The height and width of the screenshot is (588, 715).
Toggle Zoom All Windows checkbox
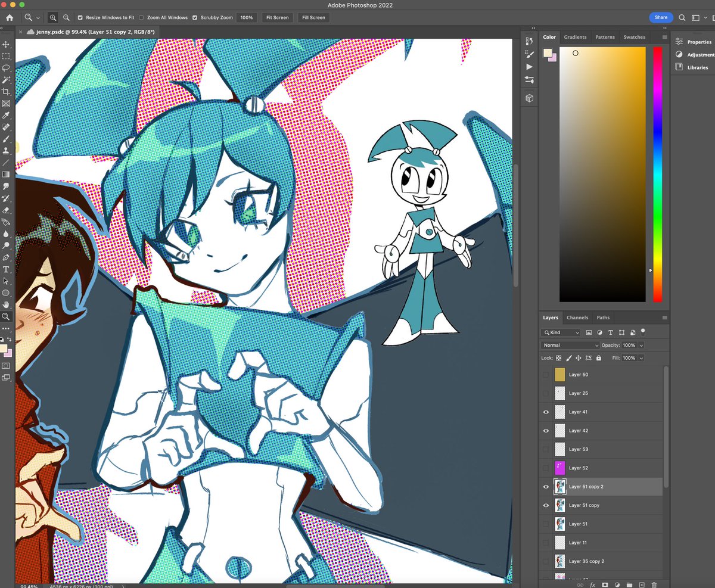point(141,18)
